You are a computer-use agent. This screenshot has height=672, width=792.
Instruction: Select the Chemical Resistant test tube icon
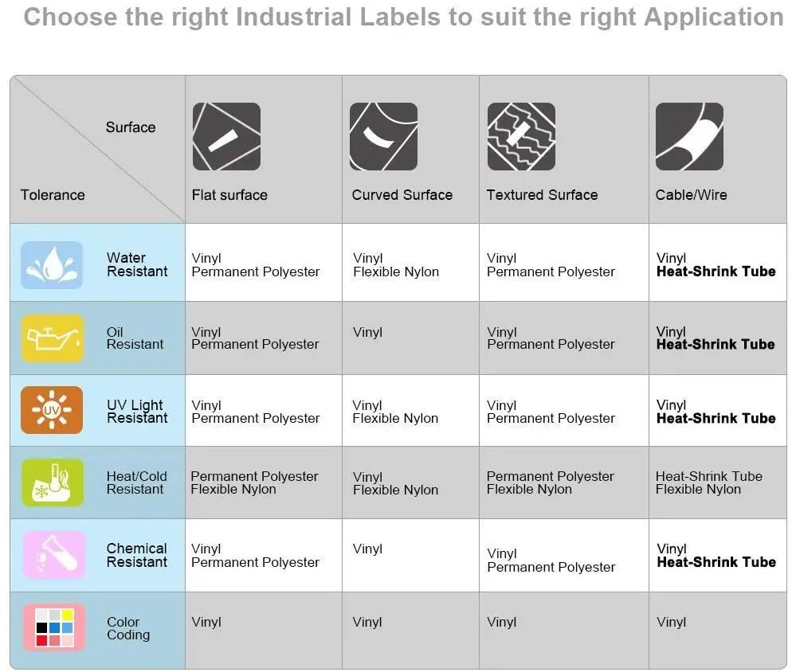pos(53,555)
